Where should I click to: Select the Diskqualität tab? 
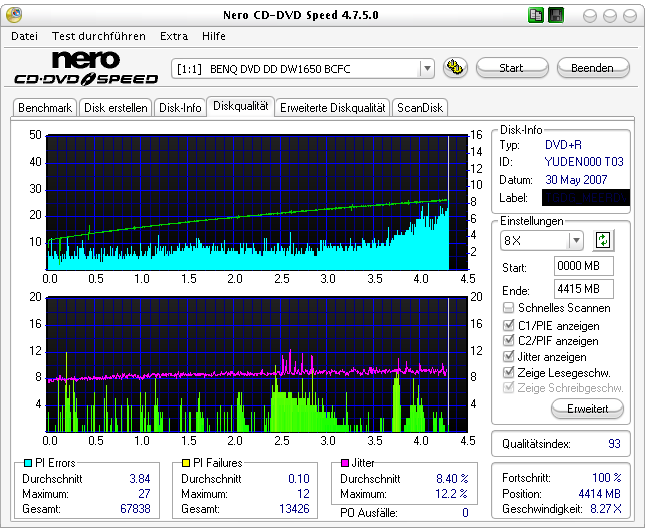tap(241, 106)
